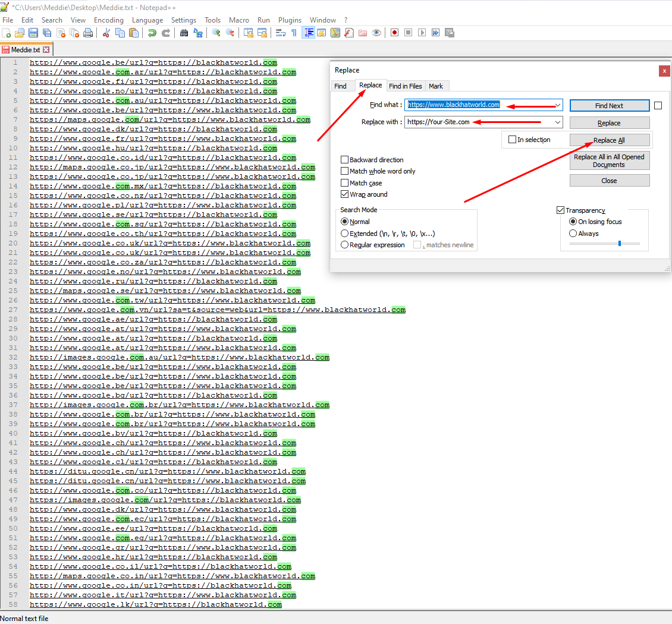
Task: Check Backward direction option
Action: pos(344,159)
